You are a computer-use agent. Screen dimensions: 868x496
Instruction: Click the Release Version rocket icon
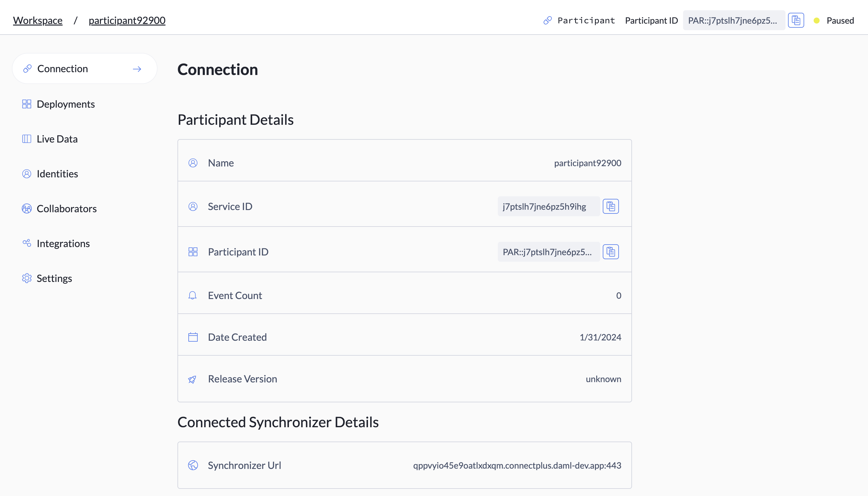[x=192, y=379]
